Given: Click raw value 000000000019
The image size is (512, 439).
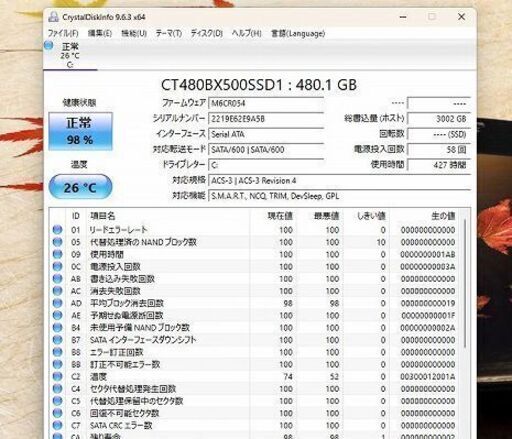Looking at the screenshot, I should point(428,303).
